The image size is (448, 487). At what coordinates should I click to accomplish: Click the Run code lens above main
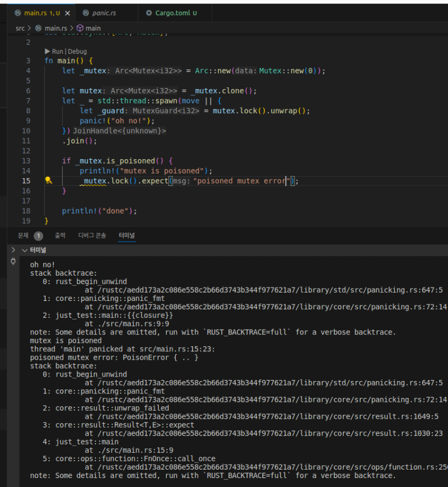(x=58, y=51)
